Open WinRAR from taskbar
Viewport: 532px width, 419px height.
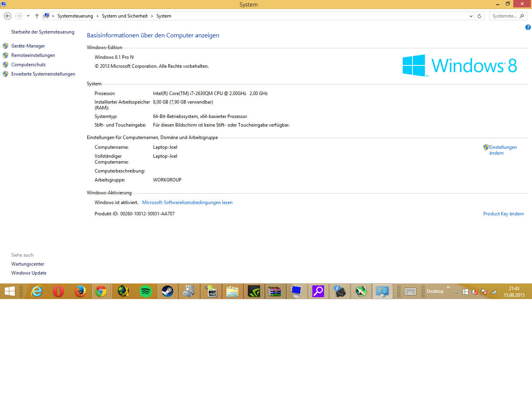coord(275,291)
